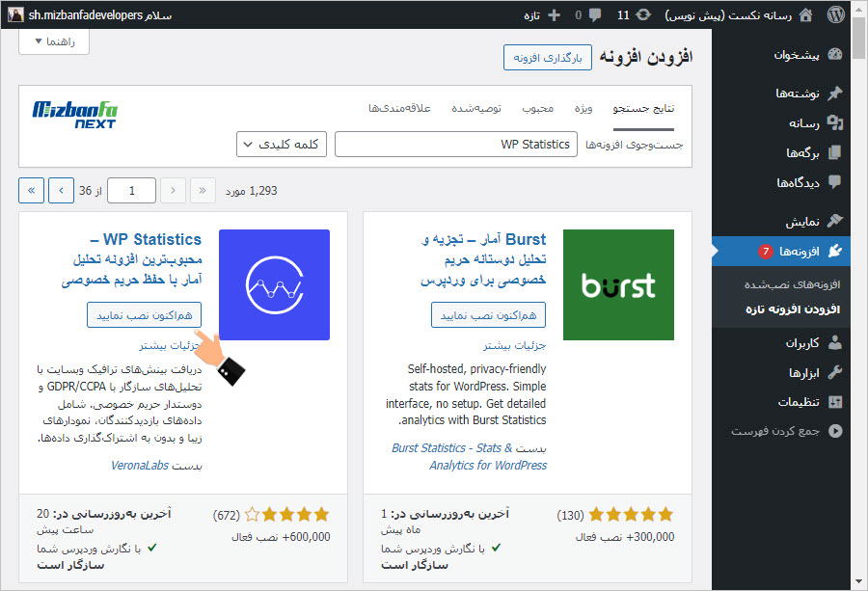Click the plus icon next to تازه
Image resolution: width=868 pixels, height=591 pixels.
coord(554,14)
